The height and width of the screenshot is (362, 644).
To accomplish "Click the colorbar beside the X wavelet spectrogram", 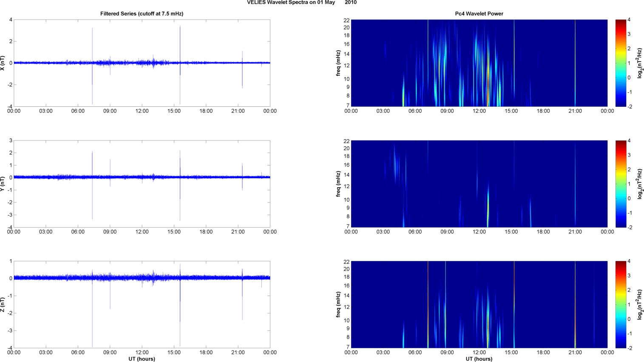I will click(621, 63).
